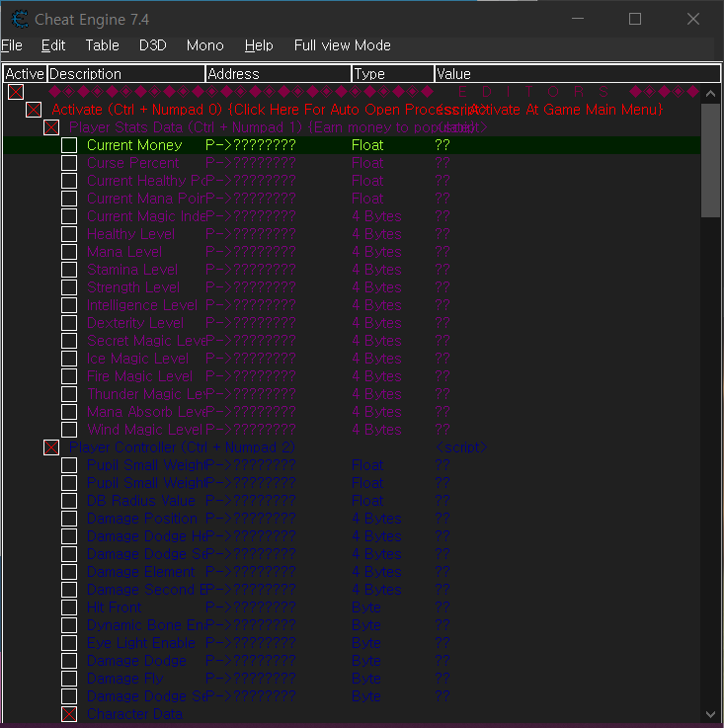Check the Damage Element box

pyautogui.click(x=69, y=572)
